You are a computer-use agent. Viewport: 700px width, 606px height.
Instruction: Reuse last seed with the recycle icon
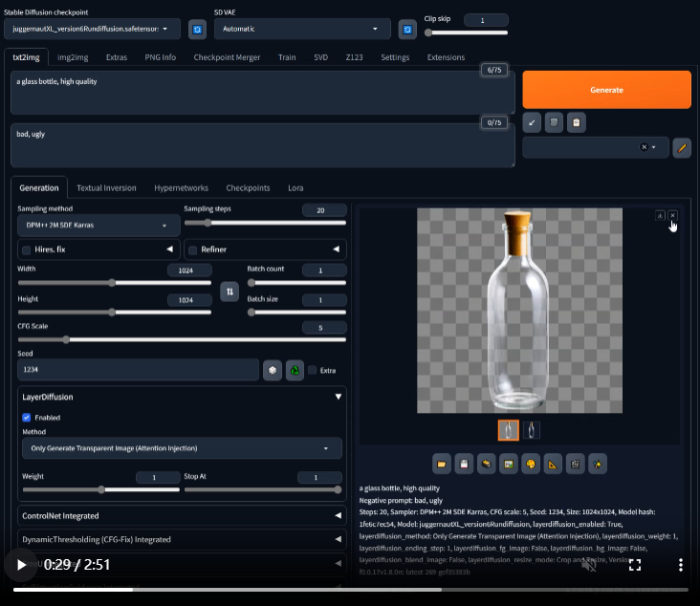295,370
